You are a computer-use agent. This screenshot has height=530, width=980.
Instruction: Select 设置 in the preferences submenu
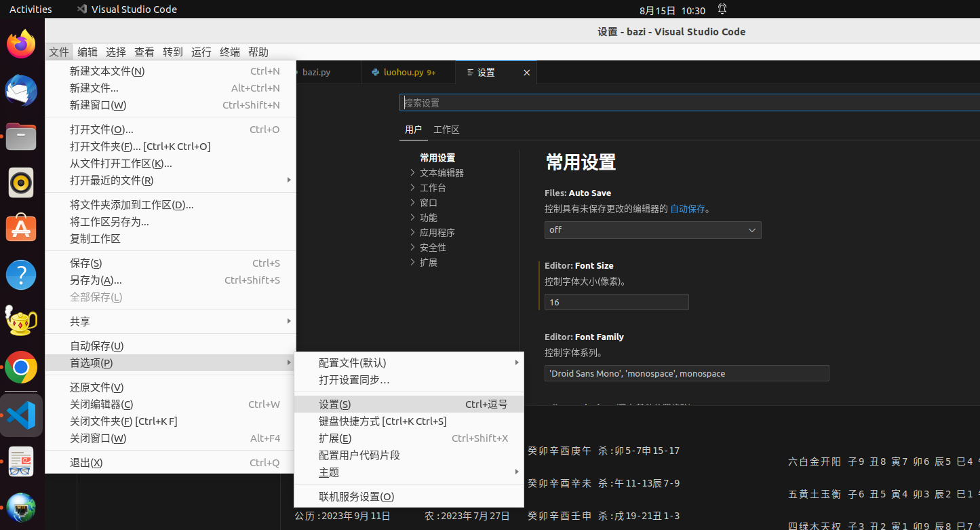[x=409, y=404]
